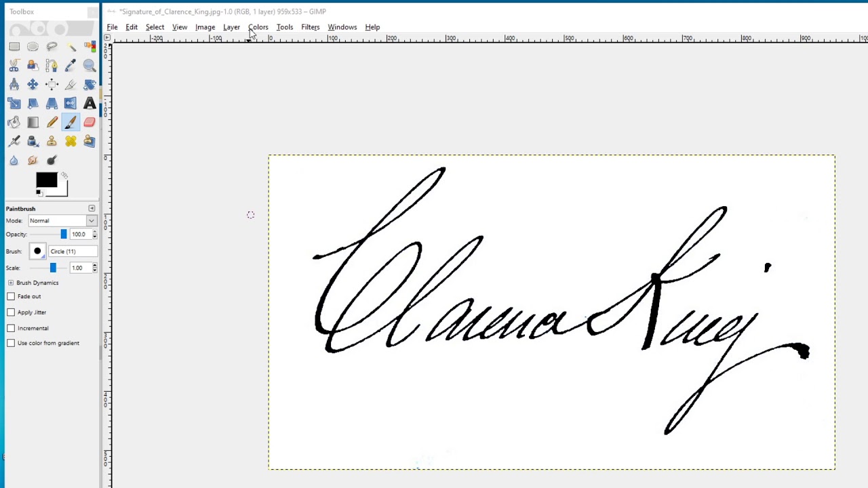
Task: Open the Edit menu
Action: (x=132, y=27)
